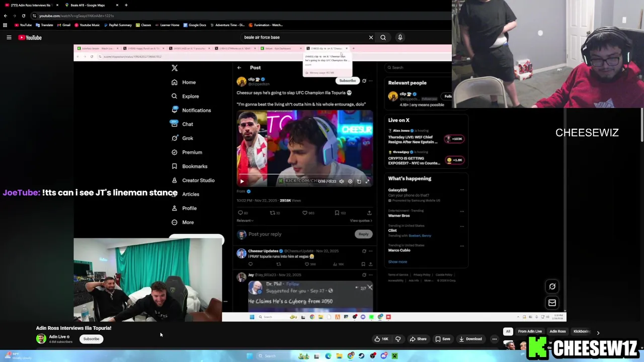Click the reply comment icon under the post
644x362 pixels.
[240, 213]
